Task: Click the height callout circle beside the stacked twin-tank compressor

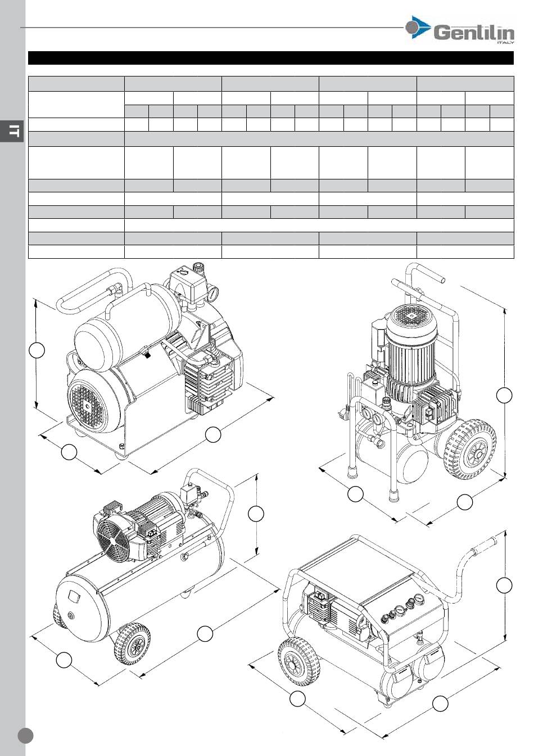Action: [x=37, y=350]
